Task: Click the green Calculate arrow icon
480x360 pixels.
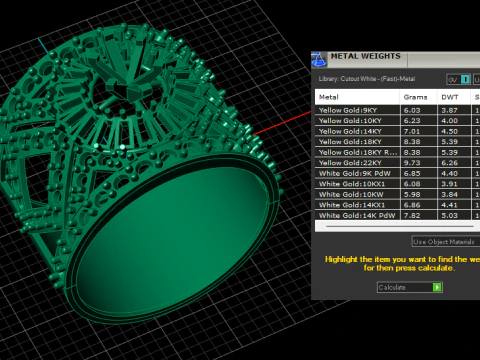Action: 437,287
